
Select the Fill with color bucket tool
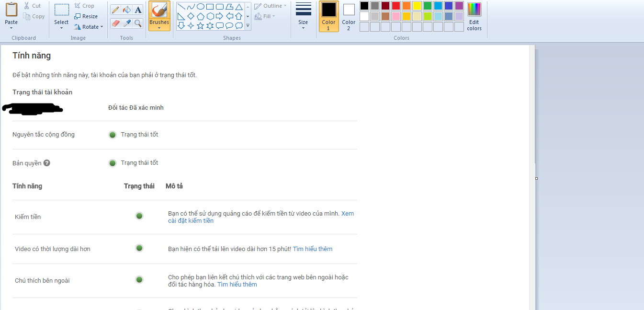click(127, 10)
